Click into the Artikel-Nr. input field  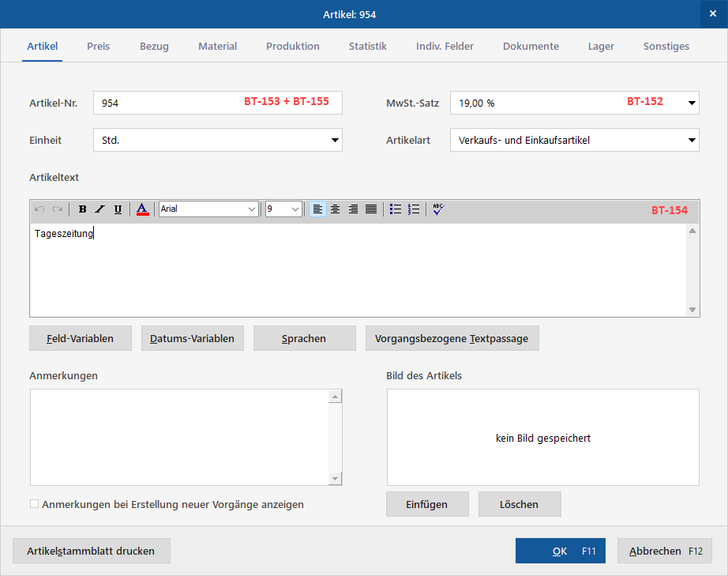pyautogui.click(x=218, y=103)
